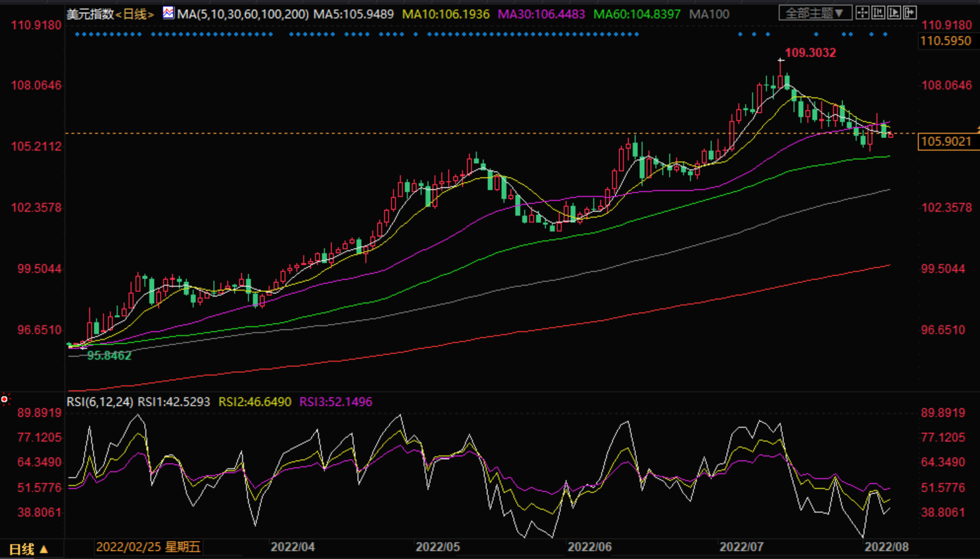Image resolution: width=980 pixels, height=559 pixels.
Task: Click the 105.9021 current price tag
Action: coord(946,141)
